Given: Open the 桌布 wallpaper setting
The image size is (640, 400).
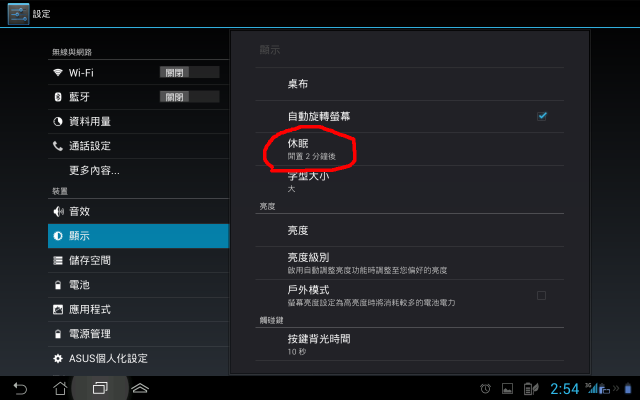Looking at the screenshot, I should pyautogui.click(x=409, y=84).
